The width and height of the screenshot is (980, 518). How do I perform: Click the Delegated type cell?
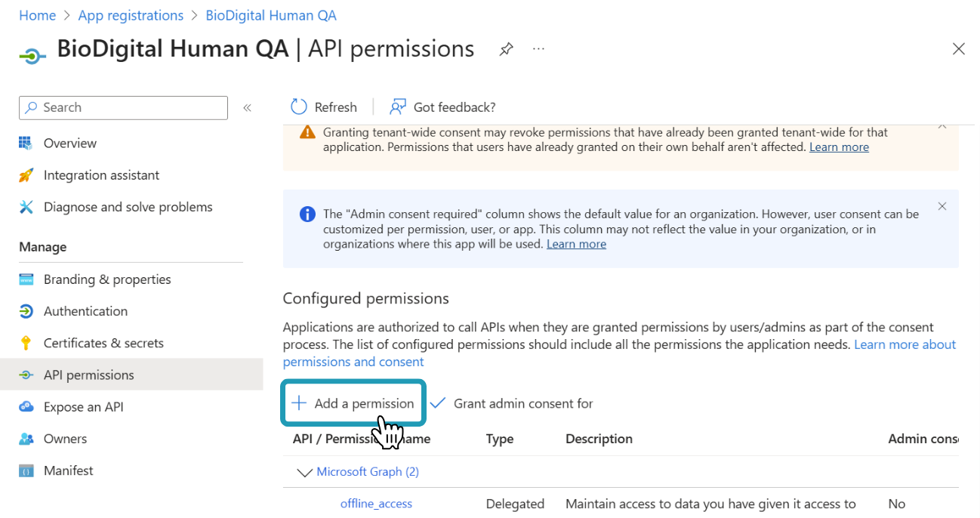515,504
